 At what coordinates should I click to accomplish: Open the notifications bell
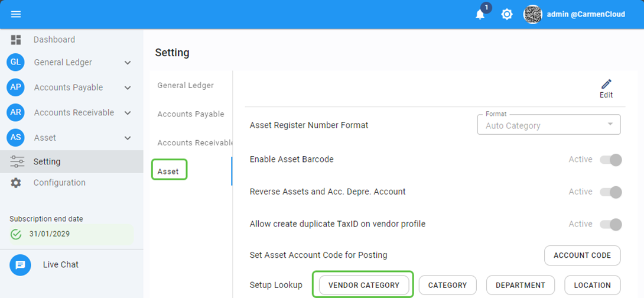pos(480,14)
